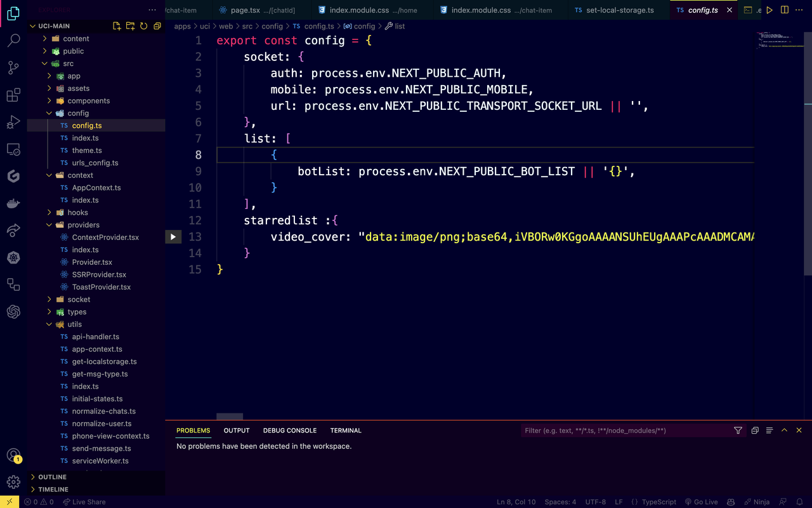Open the OUTPUT panel tab

point(237,431)
